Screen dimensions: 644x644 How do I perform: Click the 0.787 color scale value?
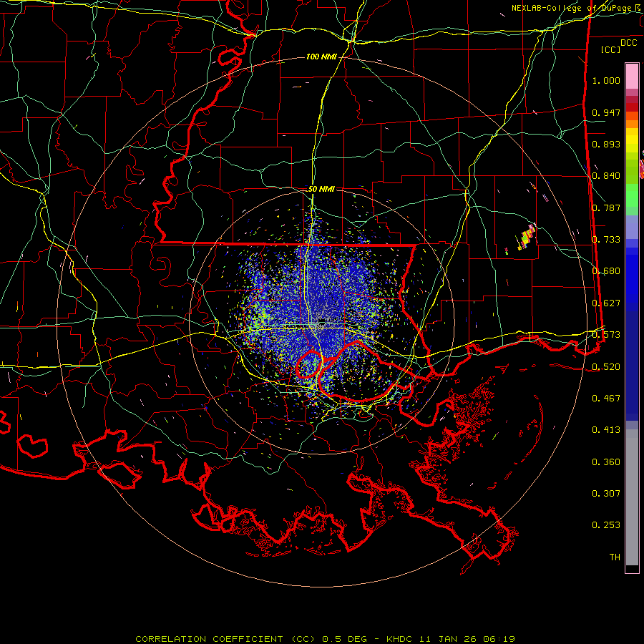pos(606,208)
